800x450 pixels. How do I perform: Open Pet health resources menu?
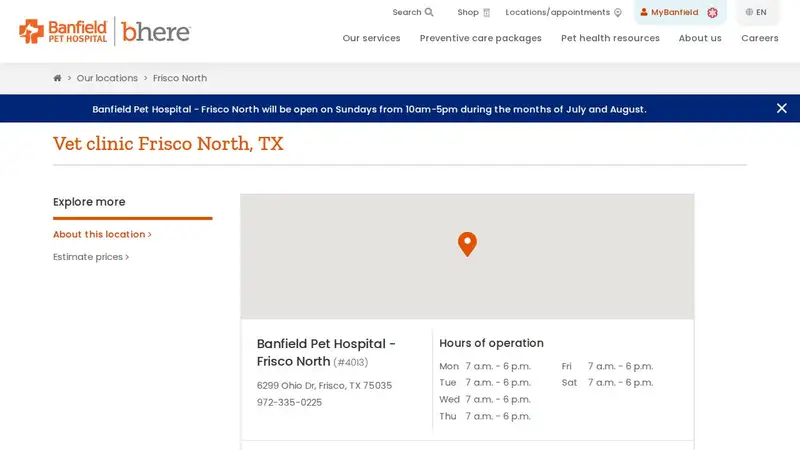click(610, 38)
